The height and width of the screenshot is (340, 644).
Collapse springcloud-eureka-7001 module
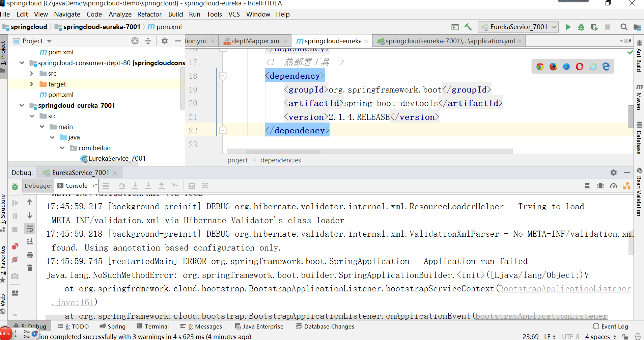(x=22, y=105)
